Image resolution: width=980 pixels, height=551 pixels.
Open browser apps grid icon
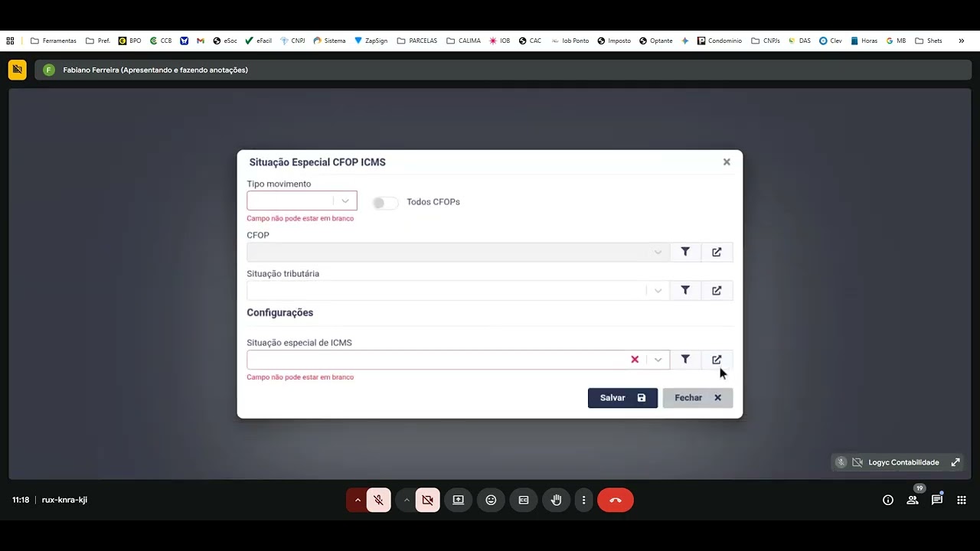pyautogui.click(x=10, y=41)
